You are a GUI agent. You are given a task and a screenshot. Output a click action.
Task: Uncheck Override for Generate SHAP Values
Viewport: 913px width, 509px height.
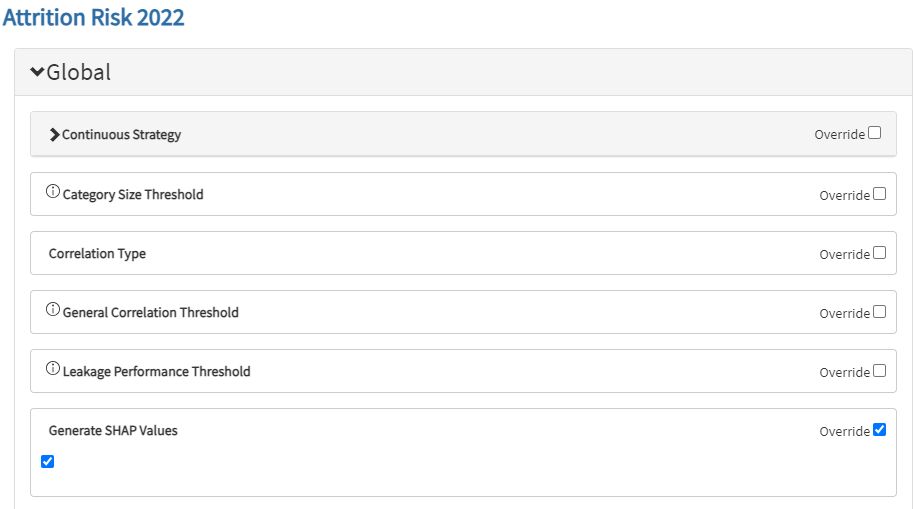point(879,430)
